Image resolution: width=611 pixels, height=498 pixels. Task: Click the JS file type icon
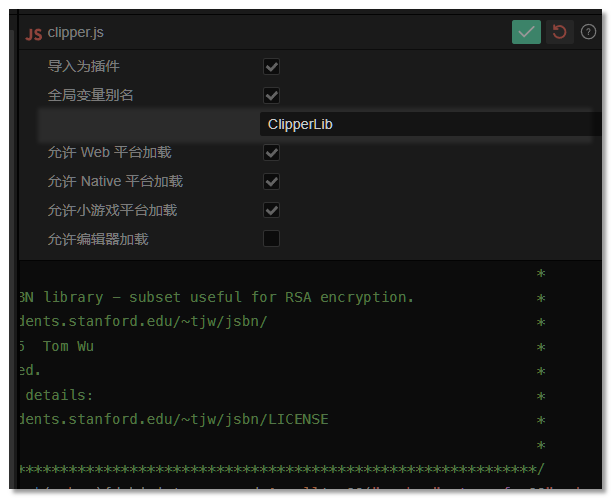33,33
